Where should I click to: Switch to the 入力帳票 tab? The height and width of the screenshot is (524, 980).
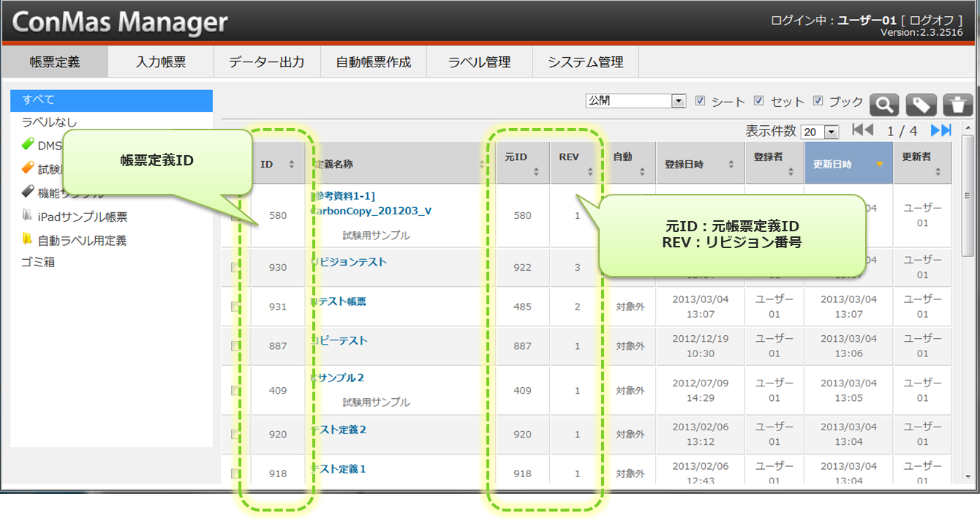click(x=161, y=62)
